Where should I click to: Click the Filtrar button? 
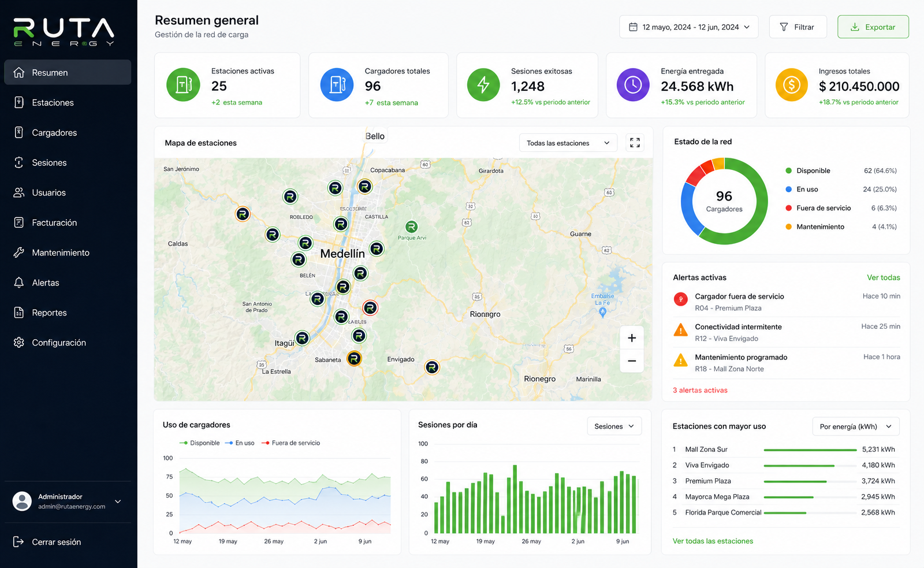(x=798, y=27)
